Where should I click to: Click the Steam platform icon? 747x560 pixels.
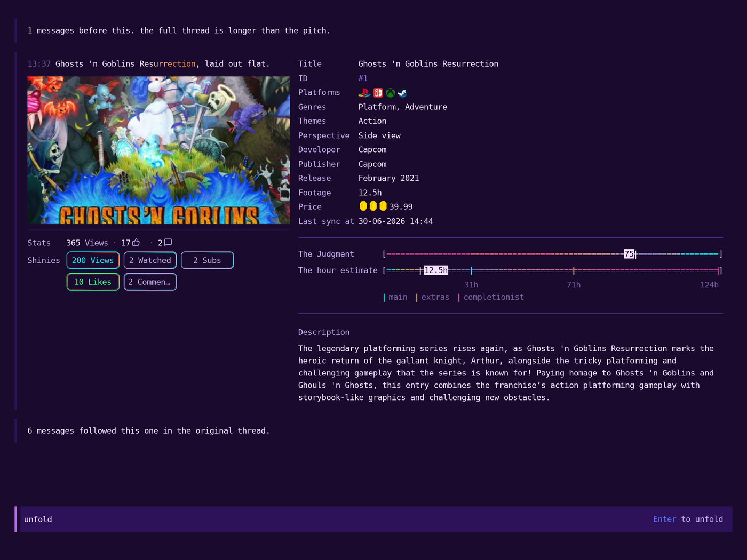[x=403, y=93]
